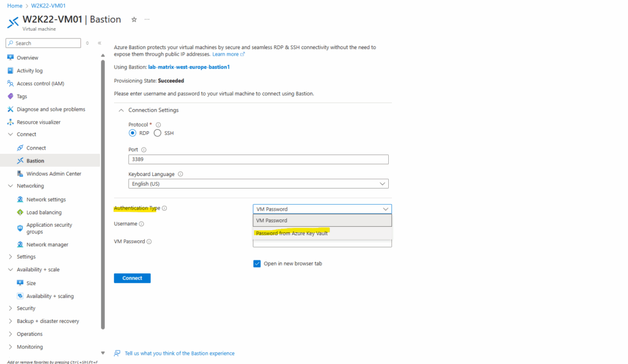
Task: Expand the Backup + disaster recovery group
Action: (x=10, y=321)
